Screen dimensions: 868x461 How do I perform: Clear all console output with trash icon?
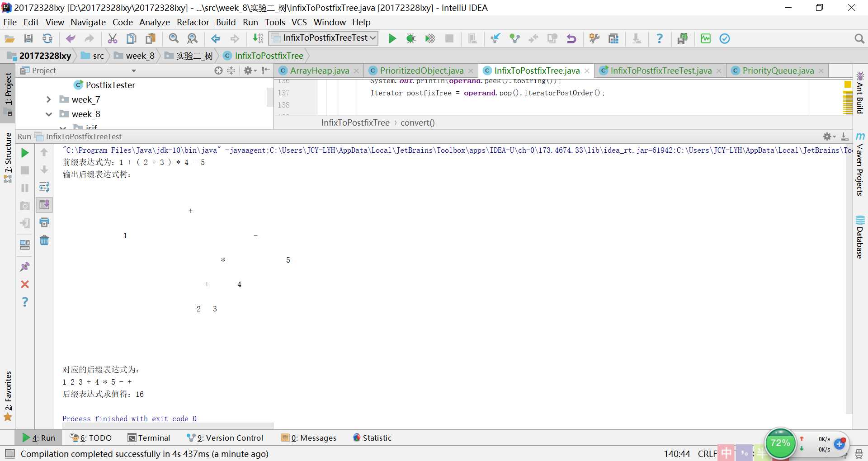(44, 240)
